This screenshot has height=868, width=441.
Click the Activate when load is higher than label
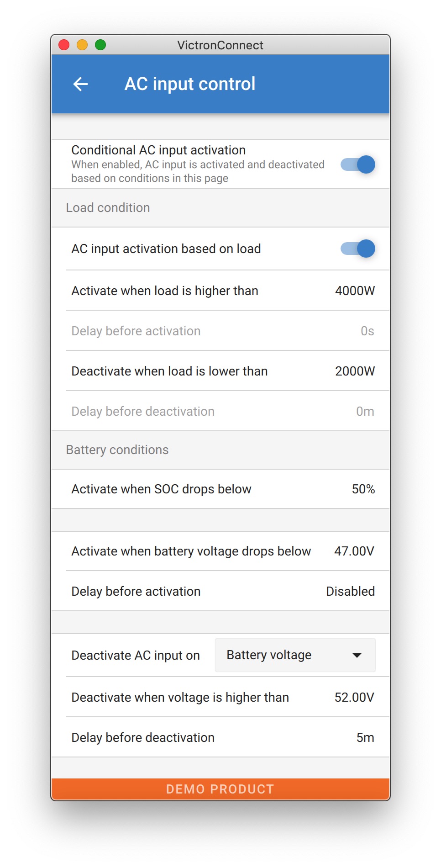(x=165, y=291)
